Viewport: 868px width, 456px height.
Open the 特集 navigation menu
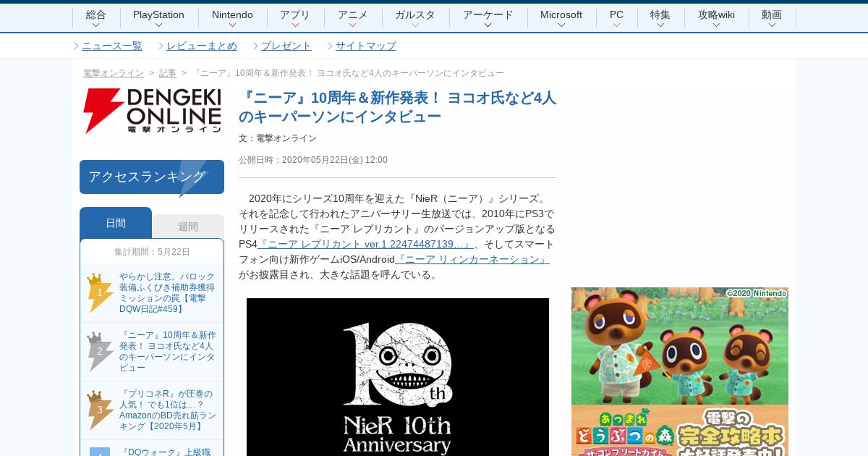coord(660,15)
